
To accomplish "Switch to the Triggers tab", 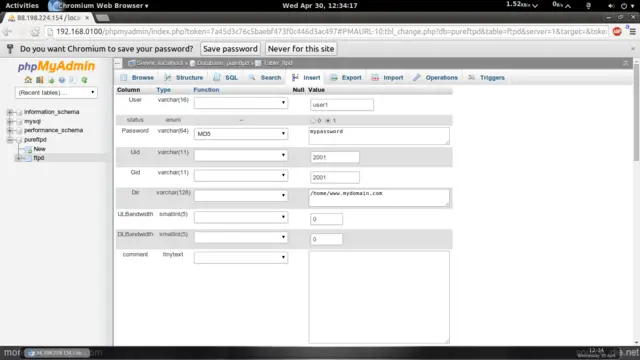I will coord(487,78).
